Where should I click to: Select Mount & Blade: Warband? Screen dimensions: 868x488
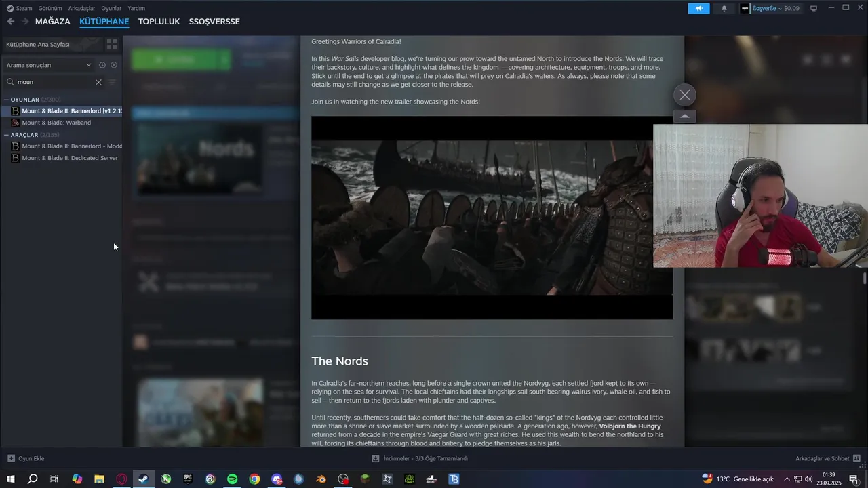[61, 123]
